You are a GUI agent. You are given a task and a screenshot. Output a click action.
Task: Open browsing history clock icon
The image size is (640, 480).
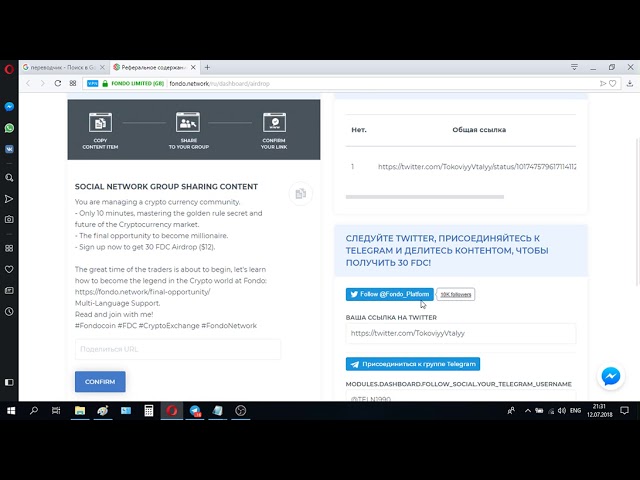click(9, 311)
